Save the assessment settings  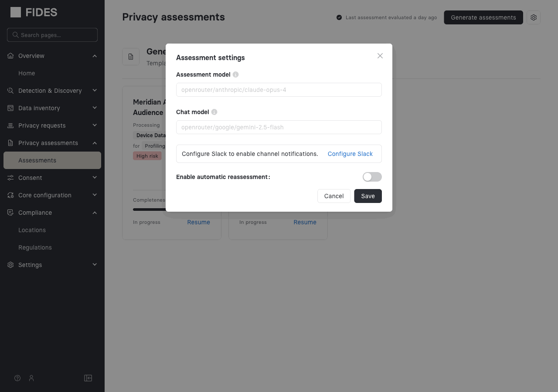click(x=367, y=196)
